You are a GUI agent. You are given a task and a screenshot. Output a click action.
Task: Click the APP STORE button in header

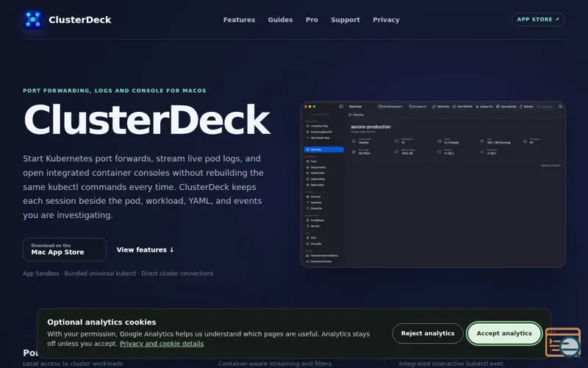pos(538,20)
